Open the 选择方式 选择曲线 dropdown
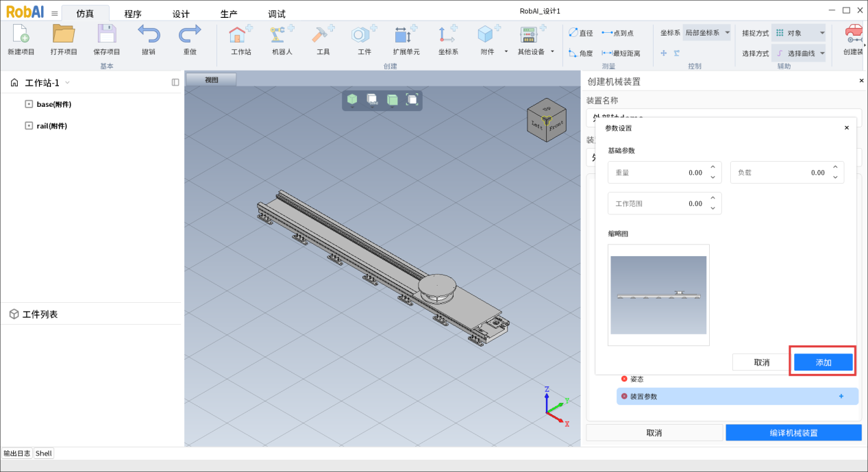This screenshot has width=868, height=472. tap(799, 53)
